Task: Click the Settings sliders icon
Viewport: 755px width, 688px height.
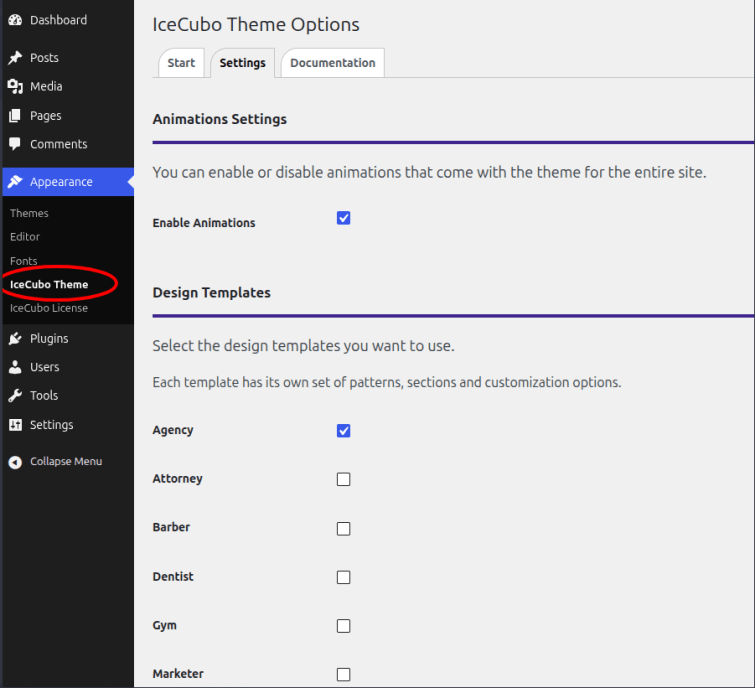Action: [x=15, y=425]
